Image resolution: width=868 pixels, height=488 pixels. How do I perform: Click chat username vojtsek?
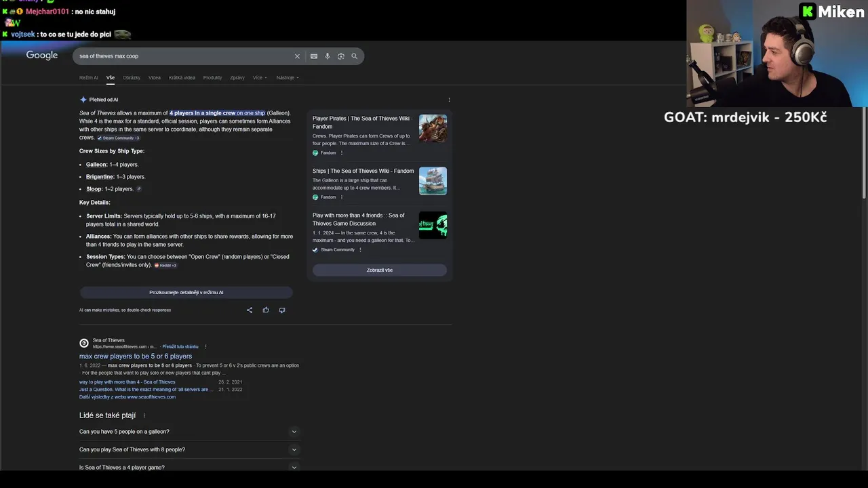[23, 35]
